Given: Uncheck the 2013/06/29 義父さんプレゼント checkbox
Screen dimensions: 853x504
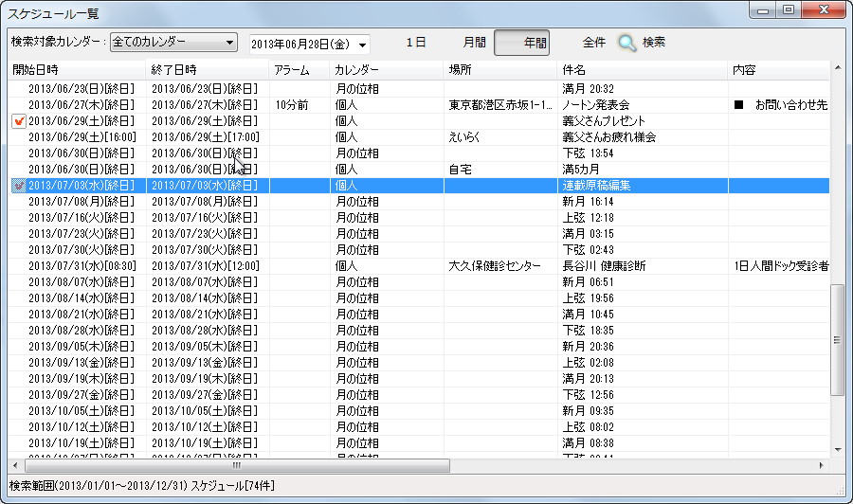Looking at the screenshot, I should [x=19, y=120].
